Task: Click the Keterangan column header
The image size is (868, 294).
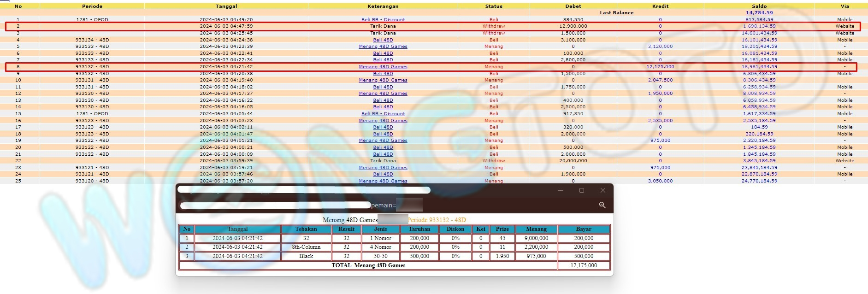Action: 383,6
